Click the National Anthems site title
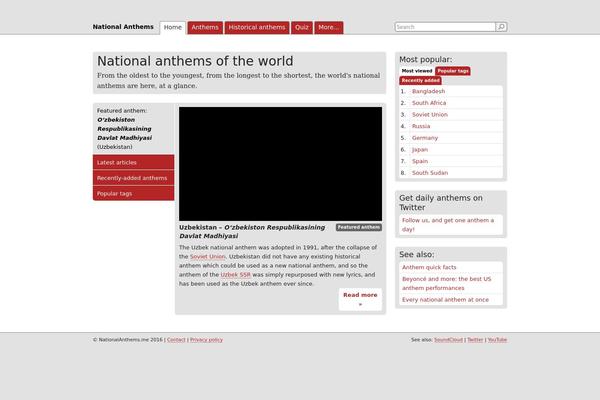The width and height of the screenshot is (600, 400). point(123,27)
